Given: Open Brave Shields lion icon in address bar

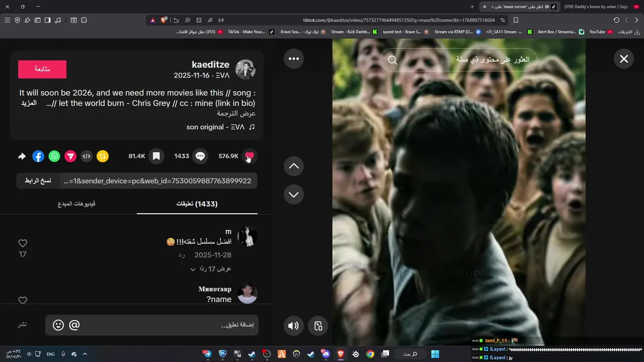Looking at the screenshot, I should coord(164,20).
